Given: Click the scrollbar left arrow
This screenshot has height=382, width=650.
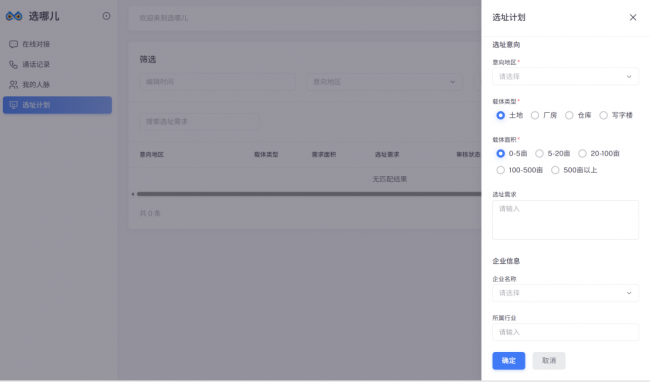Looking at the screenshot, I should point(133,194).
